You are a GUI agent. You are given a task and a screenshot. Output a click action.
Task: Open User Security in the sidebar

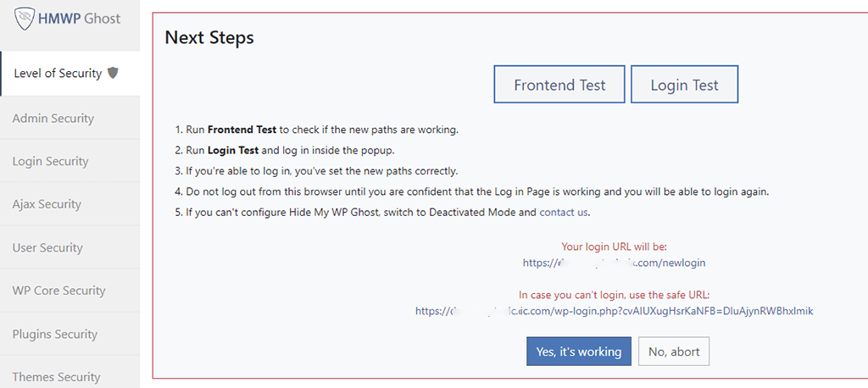click(47, 247)
